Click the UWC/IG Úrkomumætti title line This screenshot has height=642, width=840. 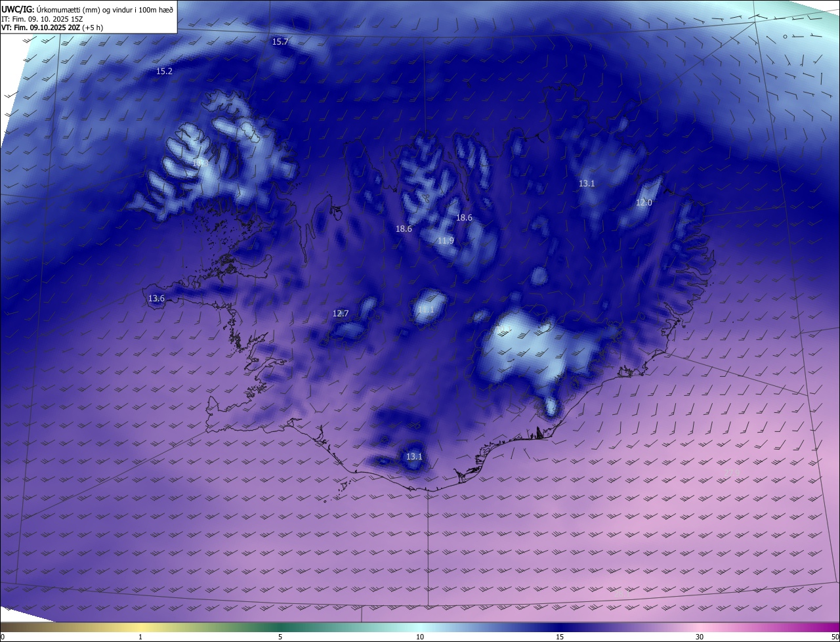pyautogui.click(x=87, y=9)
